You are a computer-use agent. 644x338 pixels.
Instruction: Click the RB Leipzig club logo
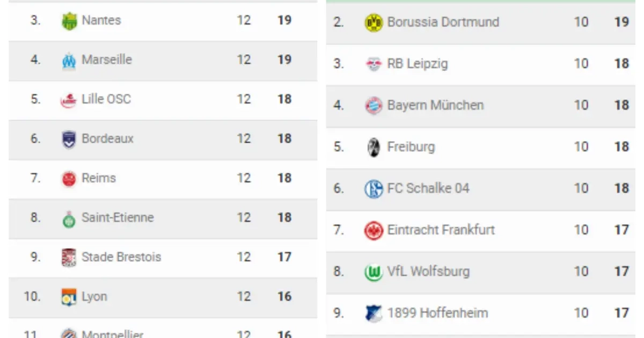tap(373, 64)
